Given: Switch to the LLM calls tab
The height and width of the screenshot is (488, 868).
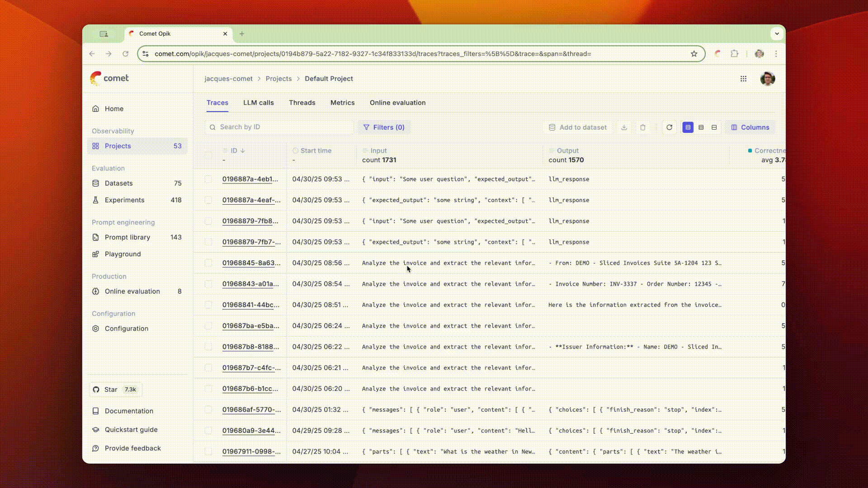Looking at the screenshot, I should (258, 103).
